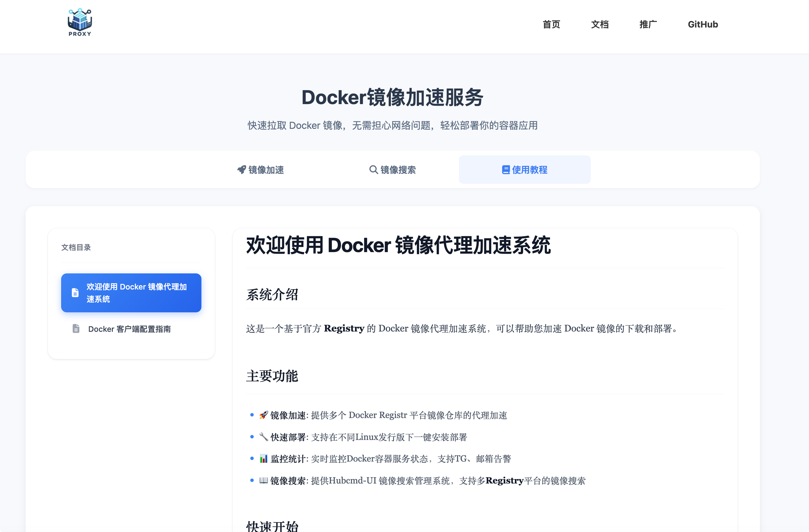Click the 系统介绍 section heading

click(272, 295)
